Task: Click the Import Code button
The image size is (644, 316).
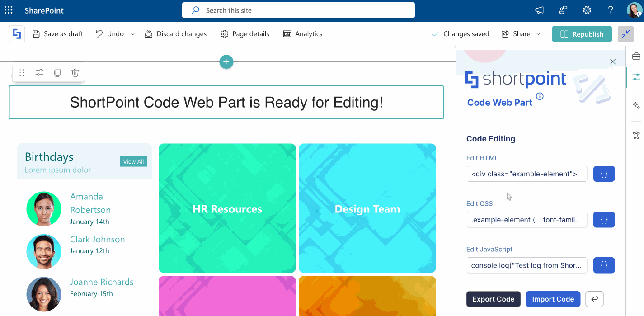Action: pyautogui.click(x=553, y=299)
